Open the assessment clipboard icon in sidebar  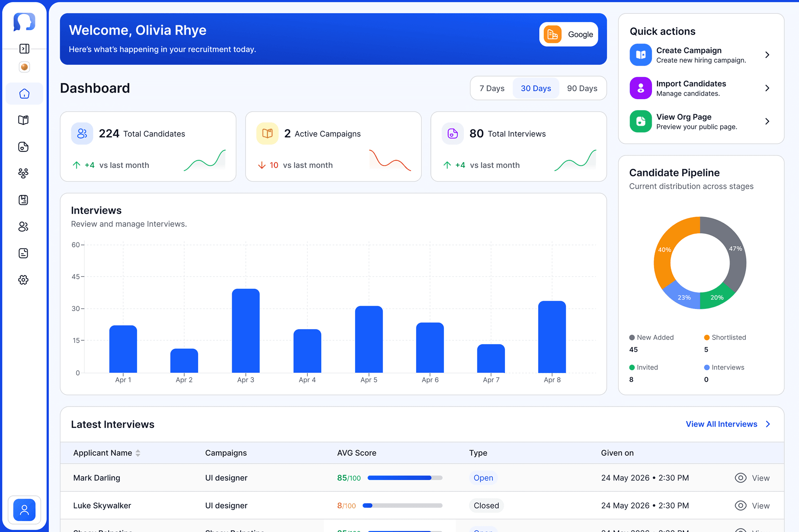coord(23,200)
